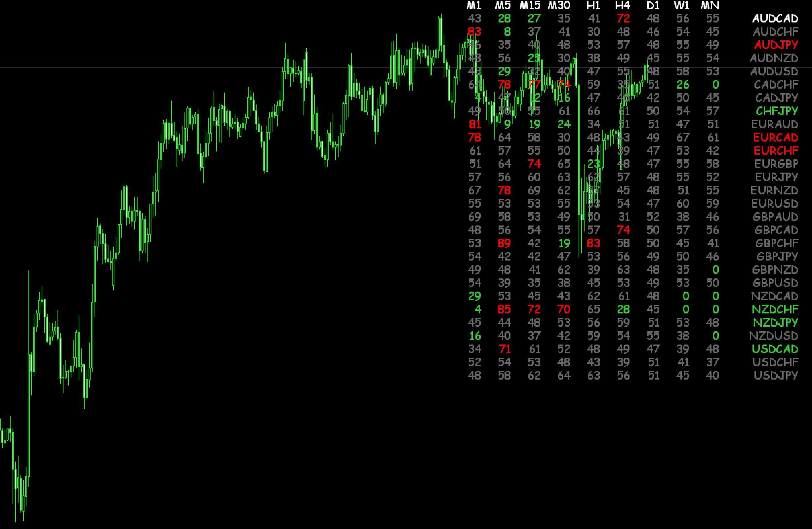Click GBPCHF's red M5 value 89
This screenshot has width=812, height=529.
coord(504,243)
